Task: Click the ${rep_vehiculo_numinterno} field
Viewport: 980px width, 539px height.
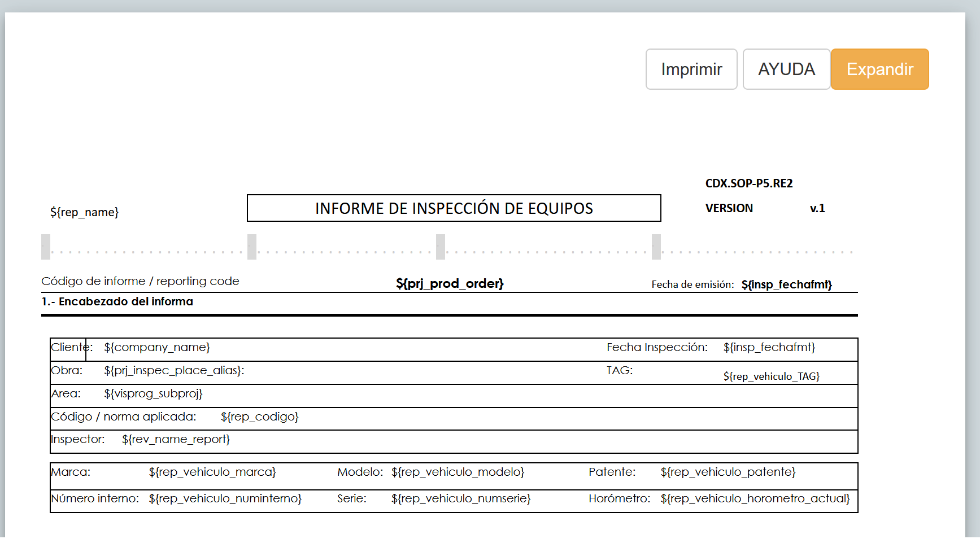Action: pyautogui.click(x=225, y=498)
